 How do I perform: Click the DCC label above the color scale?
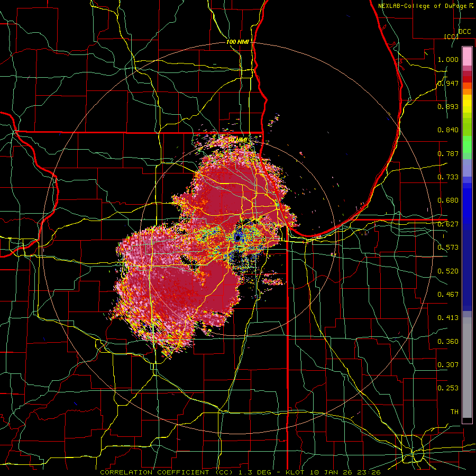[x=464, y=32]
